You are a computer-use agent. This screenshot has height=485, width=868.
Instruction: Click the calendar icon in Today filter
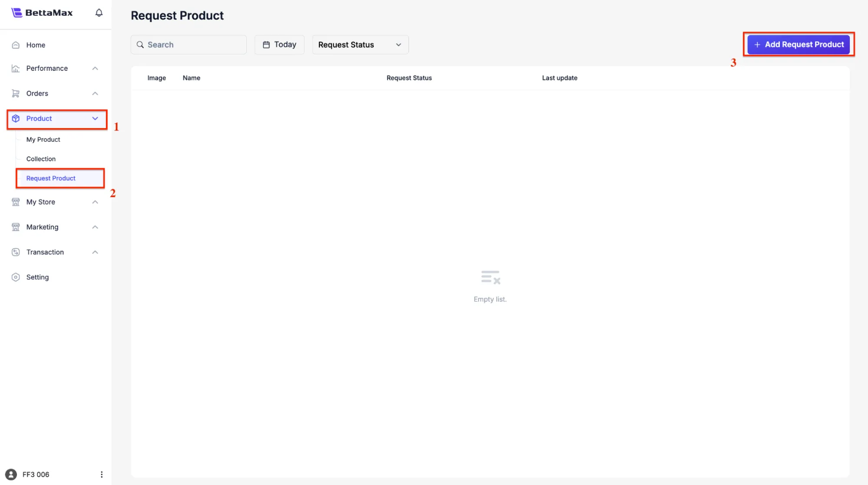pos(266,45)
